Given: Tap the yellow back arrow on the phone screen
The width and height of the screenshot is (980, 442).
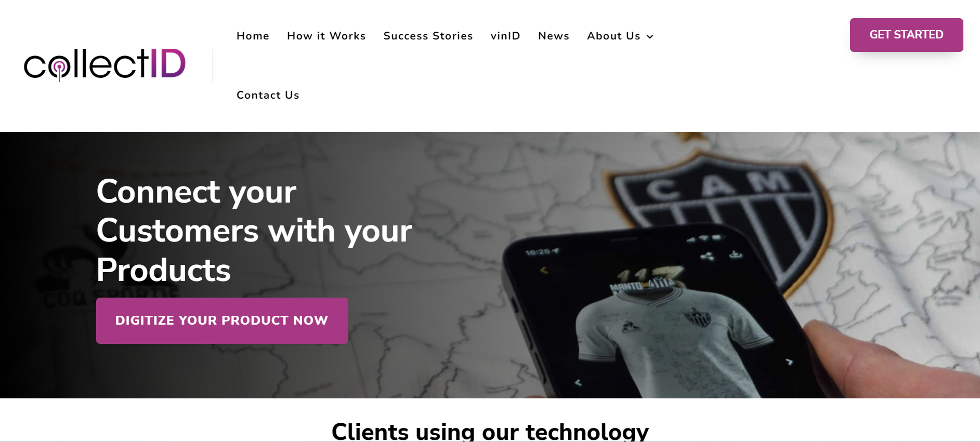Looking at the screenshot, I should (x=544, y=270).
